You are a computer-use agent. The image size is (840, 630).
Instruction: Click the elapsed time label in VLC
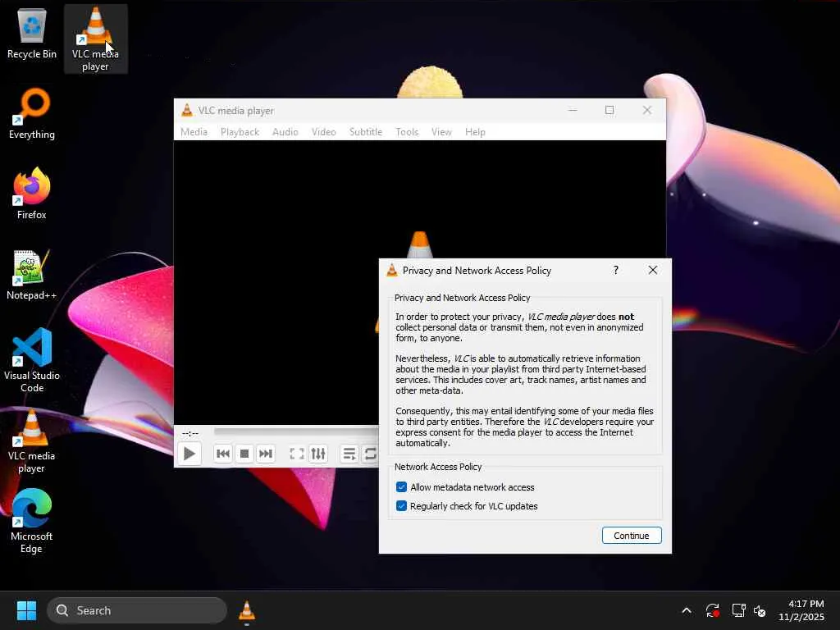190,433
